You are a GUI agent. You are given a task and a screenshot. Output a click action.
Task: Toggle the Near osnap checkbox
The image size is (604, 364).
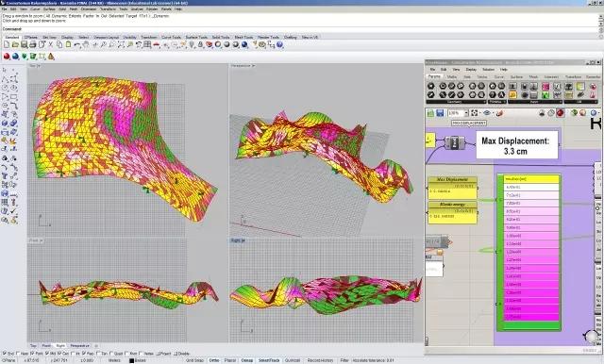[x=19, y=354]
